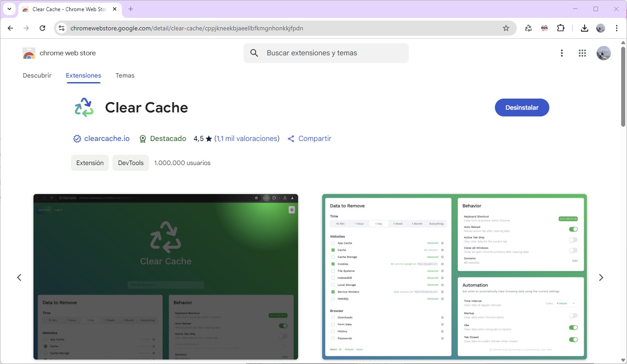The image size is (627, 364).
Task: Open the Google account avatar in page
Action: tap(604, 53)
